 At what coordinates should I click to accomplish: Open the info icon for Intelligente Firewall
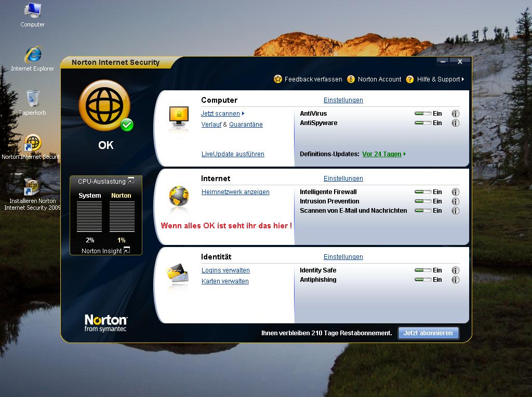pyautogui.click(x=455, y=192)
